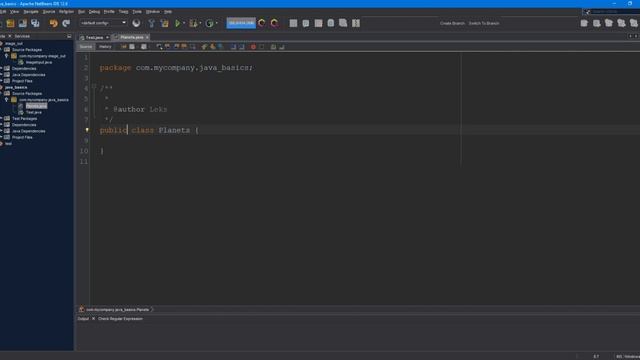Open the Navigate menu
This screenshot has height=360, width=640.
(31, 11)
